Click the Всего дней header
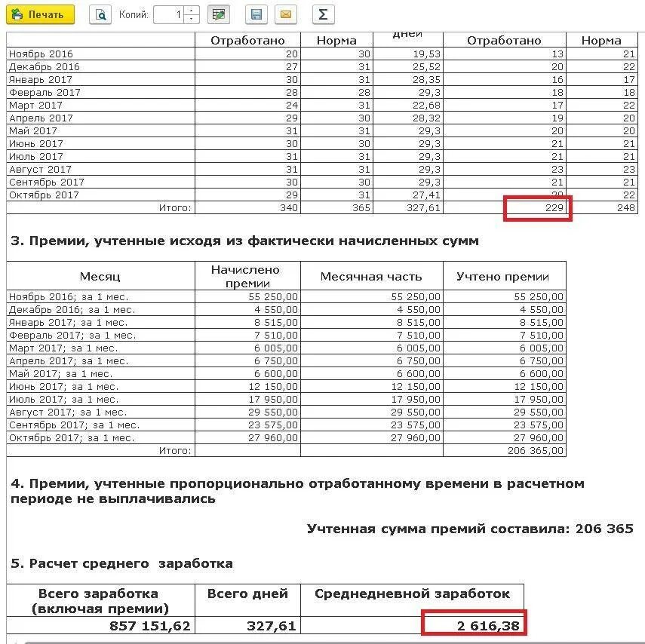This screenshot has height=644, width=645. [247, 601]
